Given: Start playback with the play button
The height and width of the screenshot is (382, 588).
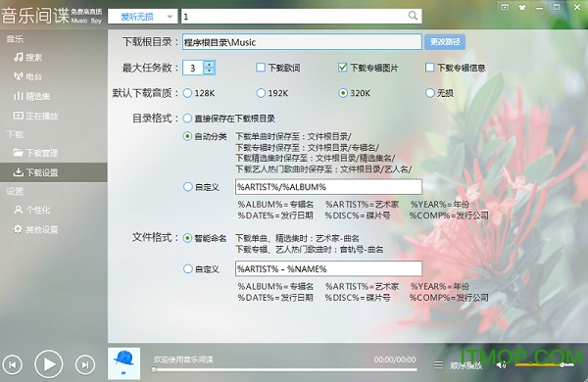Looking at the screenshot, I should [x=49, y=364].
